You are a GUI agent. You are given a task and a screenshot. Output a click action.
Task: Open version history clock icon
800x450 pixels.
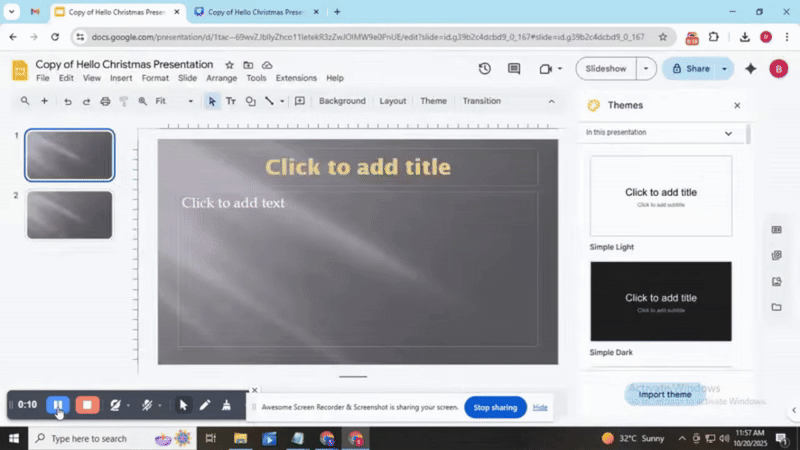click(485, 69)
